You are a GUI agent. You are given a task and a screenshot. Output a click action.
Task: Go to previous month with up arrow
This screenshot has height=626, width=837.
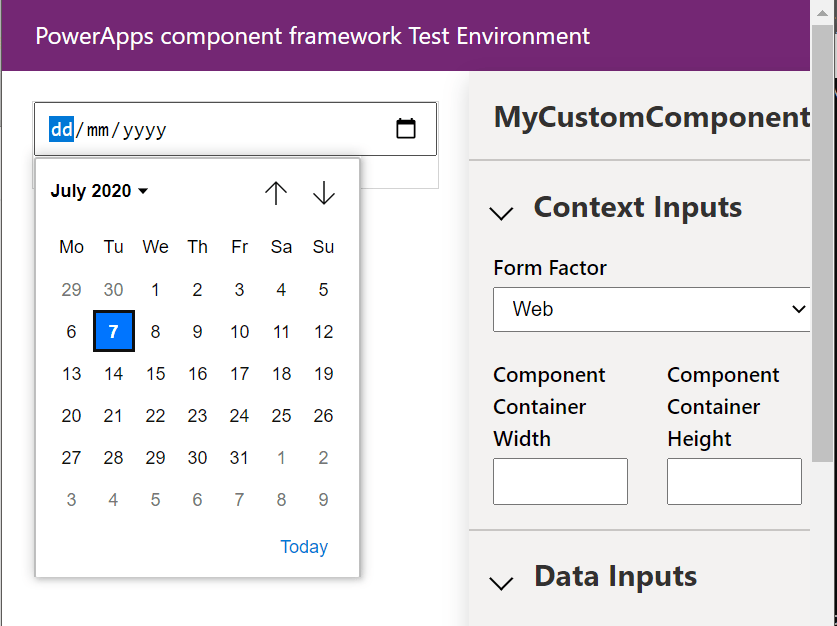pos(276,193)
